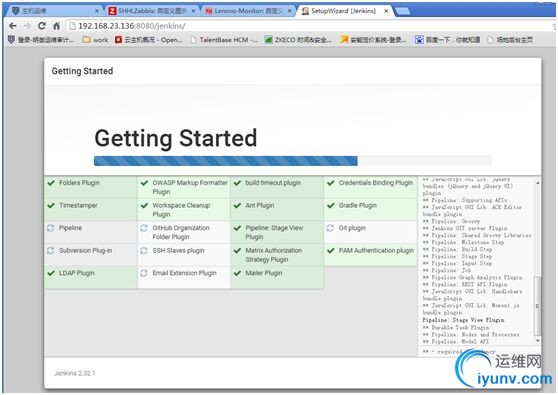Open the first bookmark with shield icon
Viewport: 558px width, 395px height.
coord(41,40)
